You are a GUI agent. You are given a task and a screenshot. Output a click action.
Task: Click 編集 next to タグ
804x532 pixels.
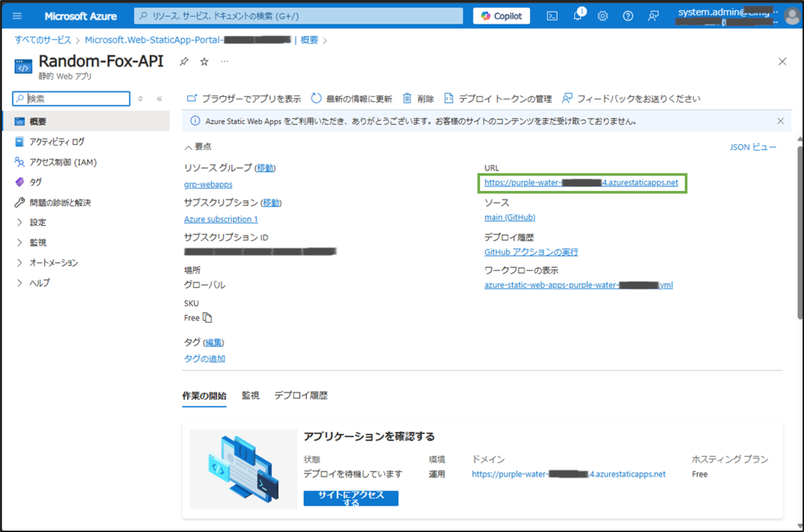pyautogui.click(x=214, y=342)
